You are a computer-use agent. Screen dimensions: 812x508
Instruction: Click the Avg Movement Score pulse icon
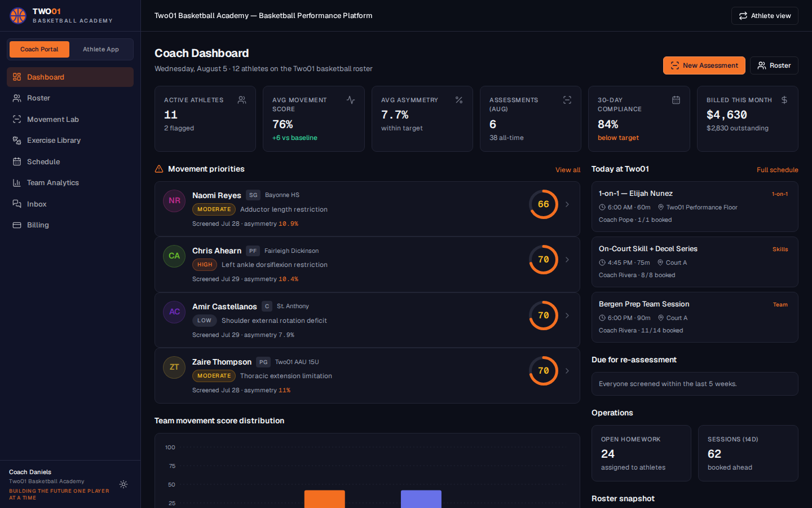(351, 100)
